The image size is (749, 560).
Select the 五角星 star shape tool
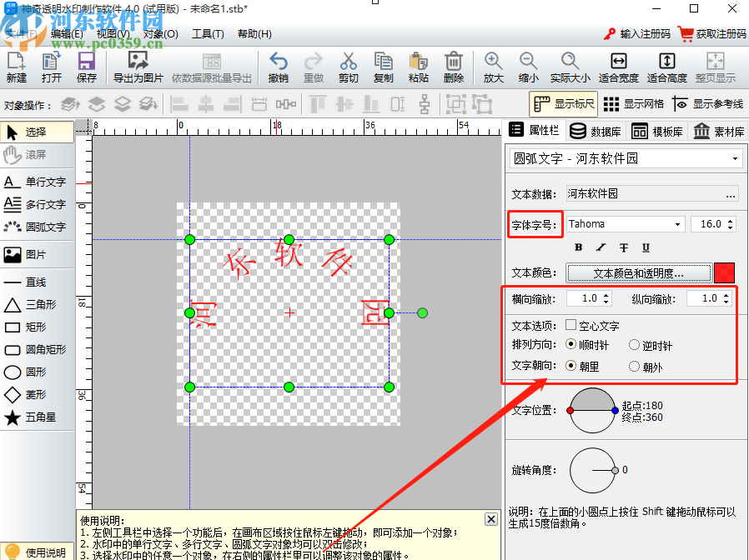36,417
